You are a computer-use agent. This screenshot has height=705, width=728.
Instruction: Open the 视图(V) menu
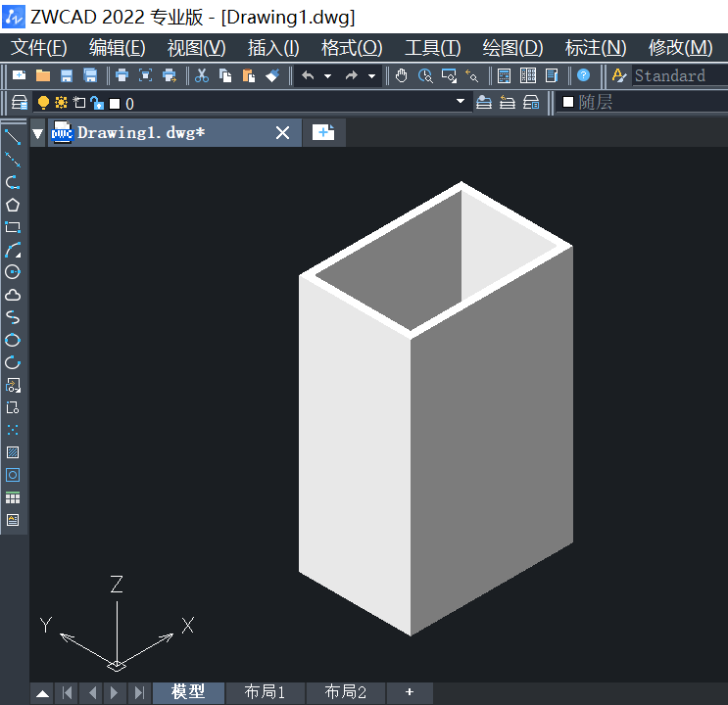[196, 47]
